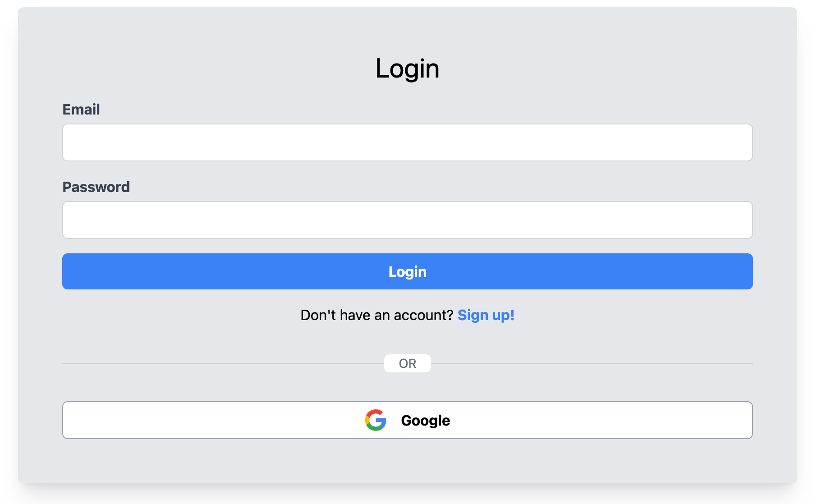Image resolution: width=826 pixels, height=504 pixels.
Task: Click the "Login" page heading
Action: pyautogui.click(x=407, y=69)
